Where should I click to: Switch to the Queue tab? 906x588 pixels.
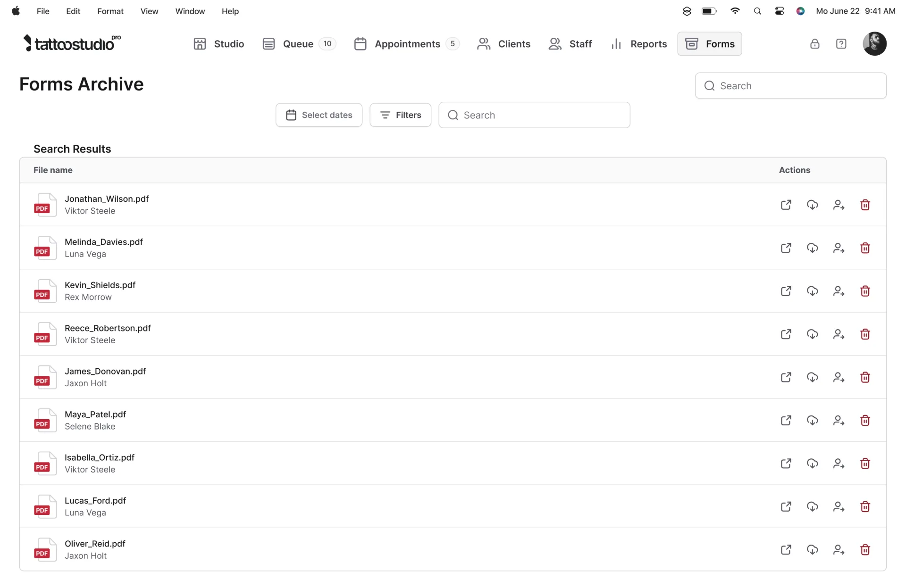tap(299, 44)
